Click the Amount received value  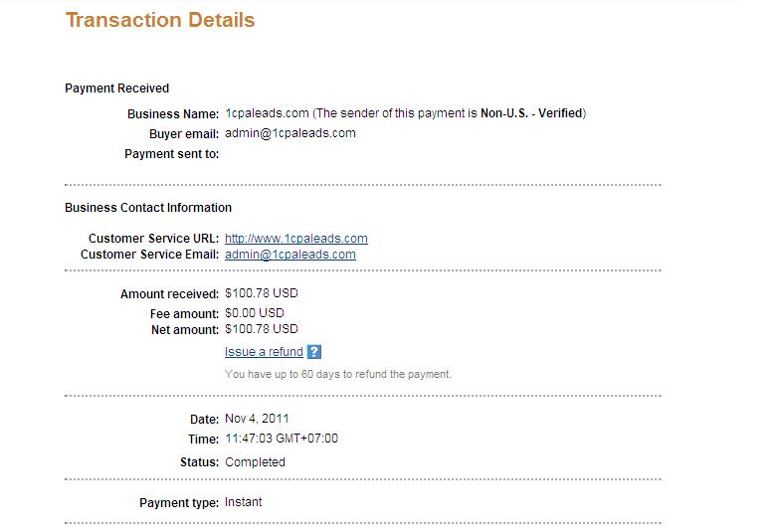click(262, 293)
